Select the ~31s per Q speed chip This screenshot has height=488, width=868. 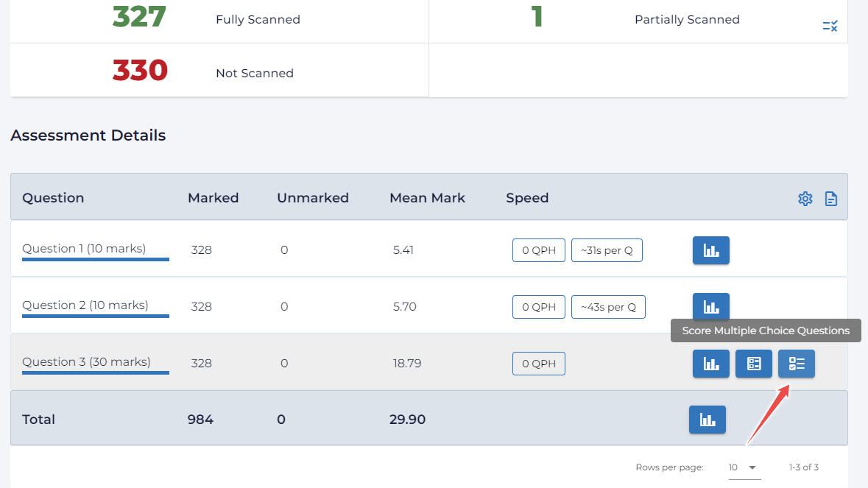pos(607,250)
